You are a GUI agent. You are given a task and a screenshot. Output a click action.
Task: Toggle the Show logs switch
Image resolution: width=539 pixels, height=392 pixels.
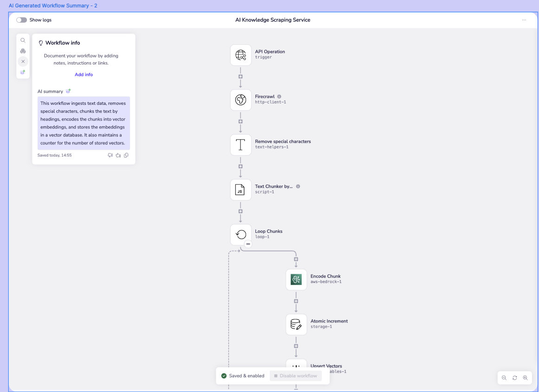(21, 20)
